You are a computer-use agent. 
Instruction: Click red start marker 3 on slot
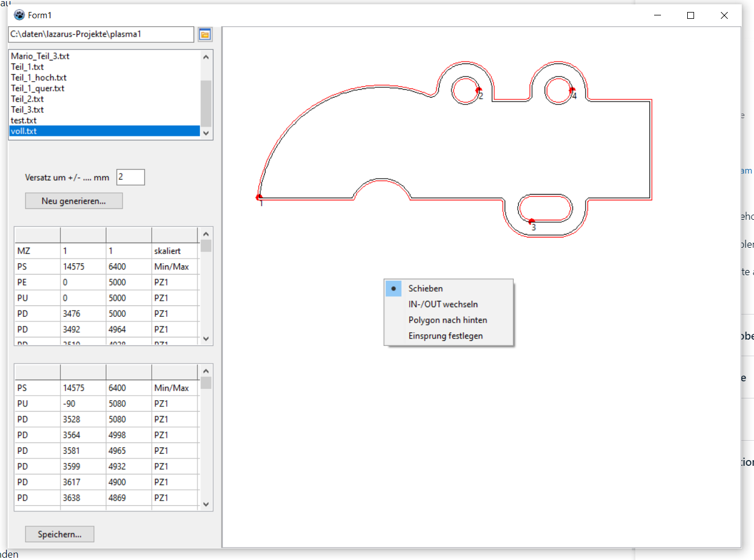[531, 221]
